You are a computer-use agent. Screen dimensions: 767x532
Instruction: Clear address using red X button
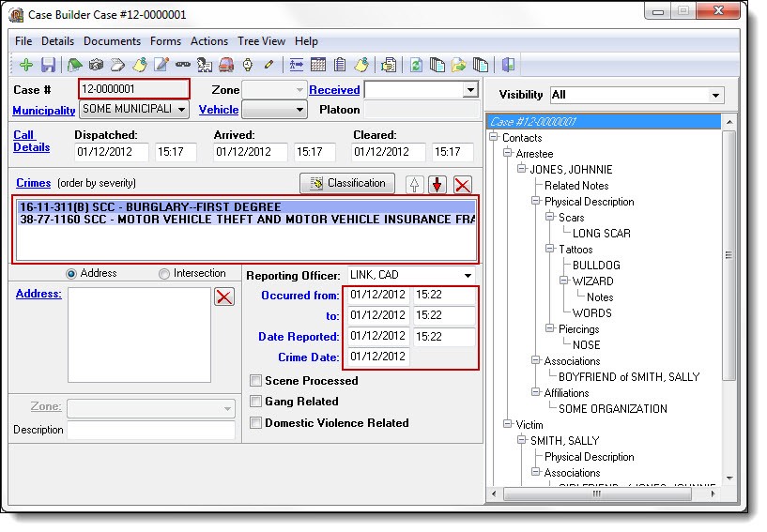pyautogui.click(x=224, y=297)
